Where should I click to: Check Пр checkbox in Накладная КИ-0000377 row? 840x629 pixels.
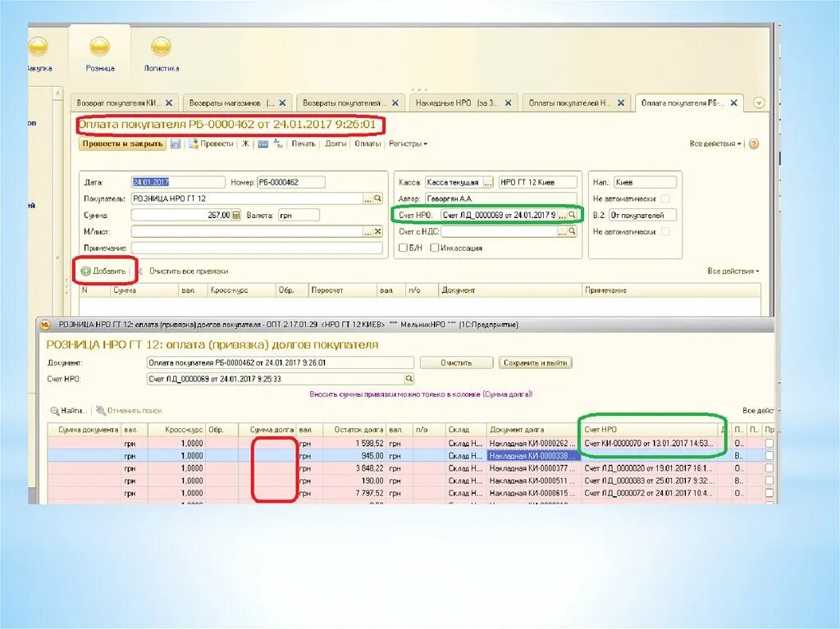769,467
